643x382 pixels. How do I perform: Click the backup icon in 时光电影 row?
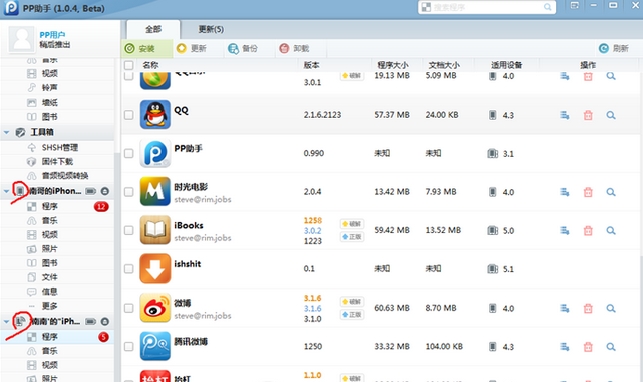(565, 192)
